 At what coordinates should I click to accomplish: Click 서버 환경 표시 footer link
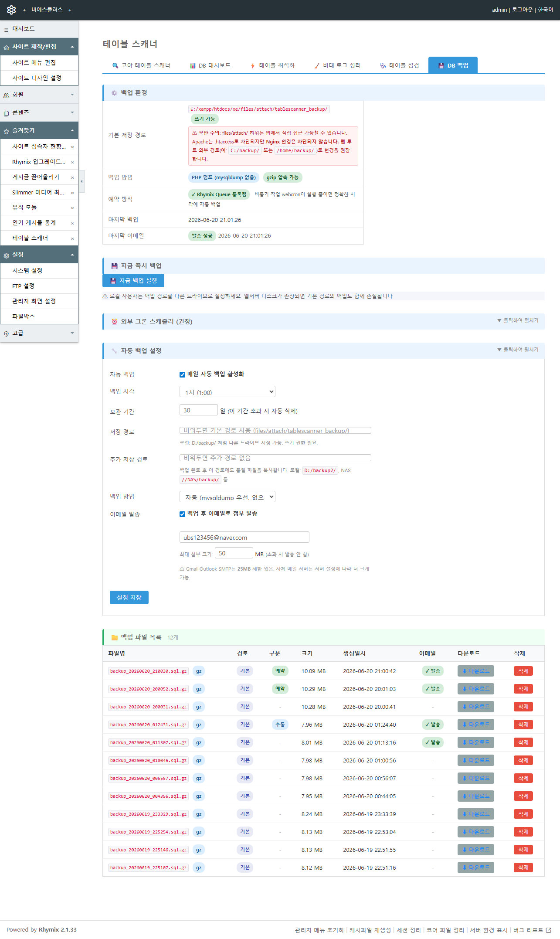[489, 930]
